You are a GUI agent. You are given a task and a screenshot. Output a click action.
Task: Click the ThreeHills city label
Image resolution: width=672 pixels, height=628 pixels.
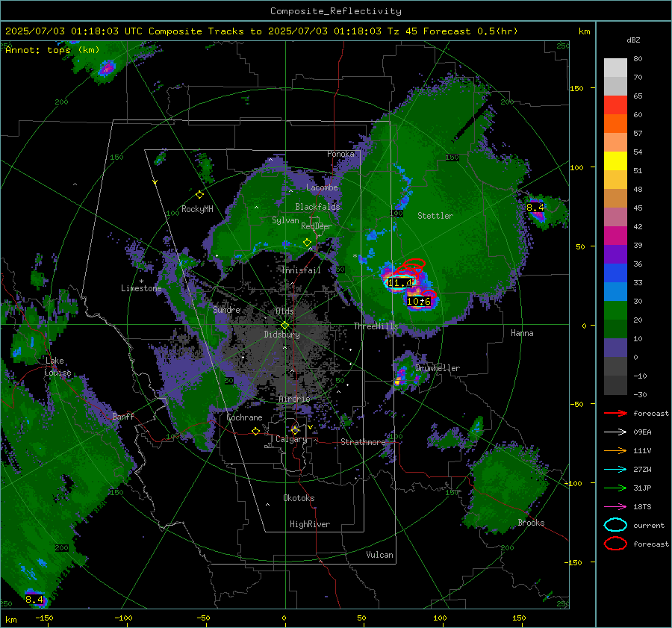376,326
